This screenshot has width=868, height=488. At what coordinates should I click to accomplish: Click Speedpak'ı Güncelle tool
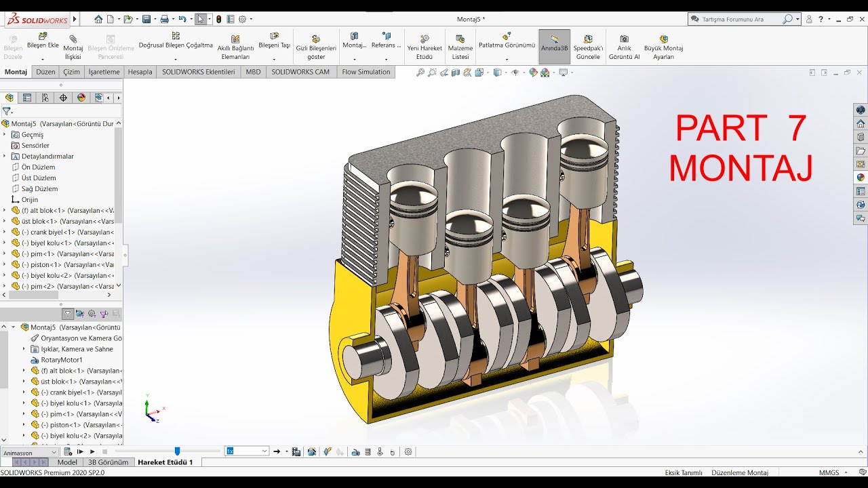click(588, 47)
